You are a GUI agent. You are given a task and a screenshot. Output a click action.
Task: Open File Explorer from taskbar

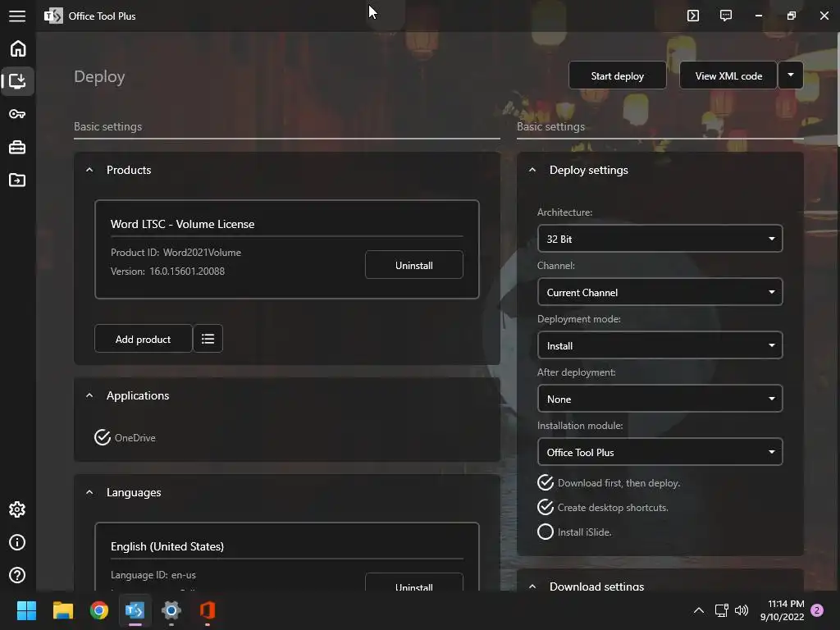tap(62, 610)
